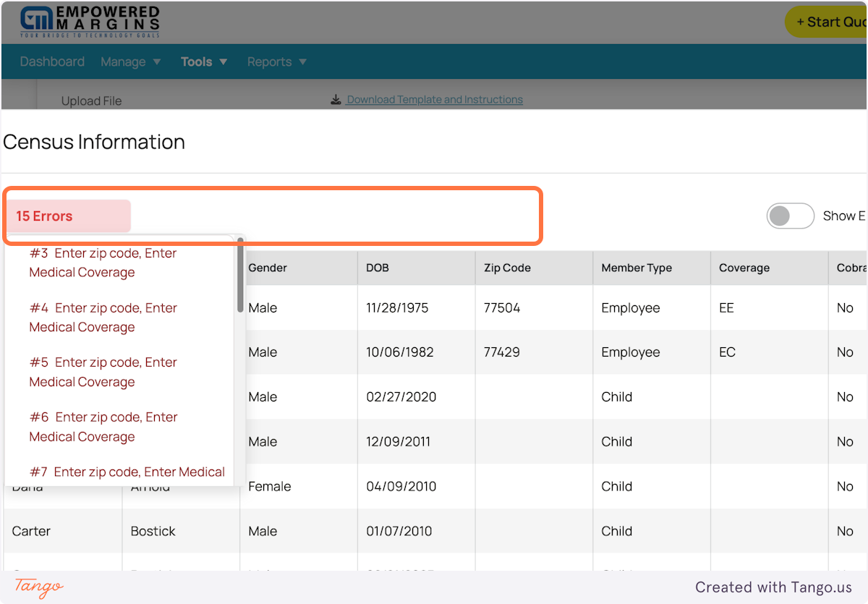Expand the Reports dropdown menu
Viewport: 868px width, 604px height.
(x=276, y=61)
